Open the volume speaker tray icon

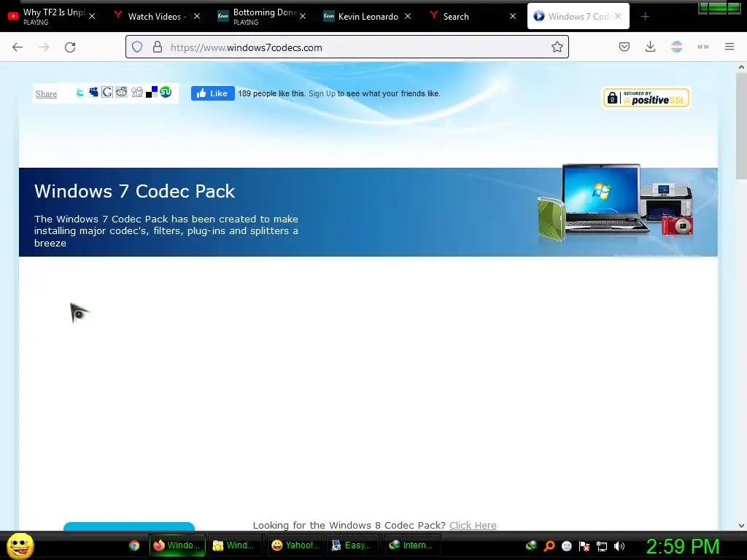(619, 546)
